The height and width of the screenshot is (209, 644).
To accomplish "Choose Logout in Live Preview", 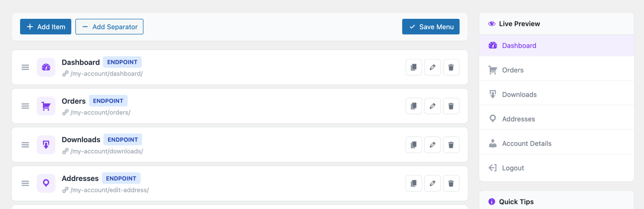I will point(513,168).
